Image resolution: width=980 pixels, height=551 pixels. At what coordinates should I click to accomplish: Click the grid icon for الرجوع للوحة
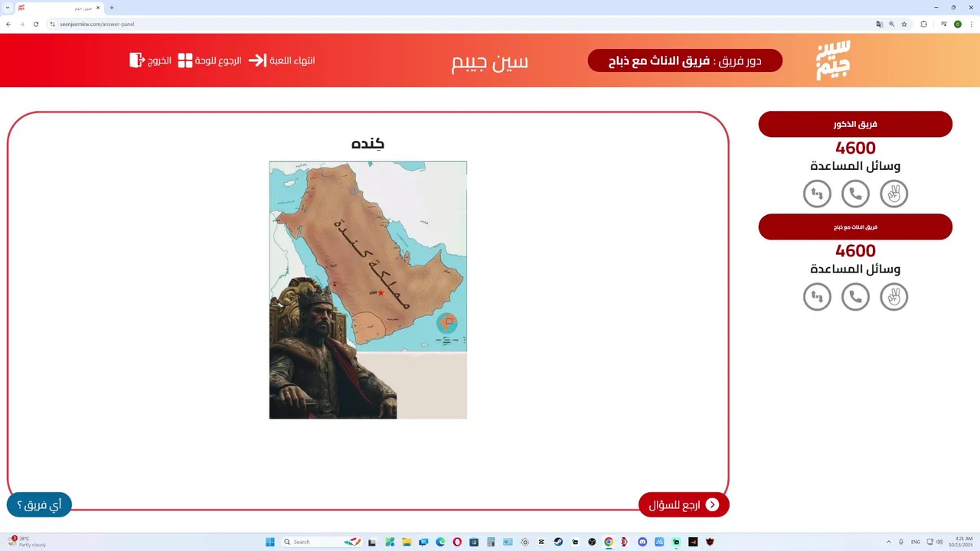[x=185, y=60]
